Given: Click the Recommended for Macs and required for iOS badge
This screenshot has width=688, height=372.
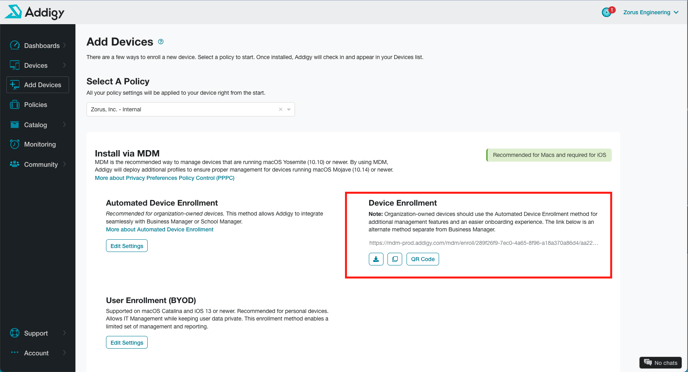Looking at the screenshot, I should (549, 155).
